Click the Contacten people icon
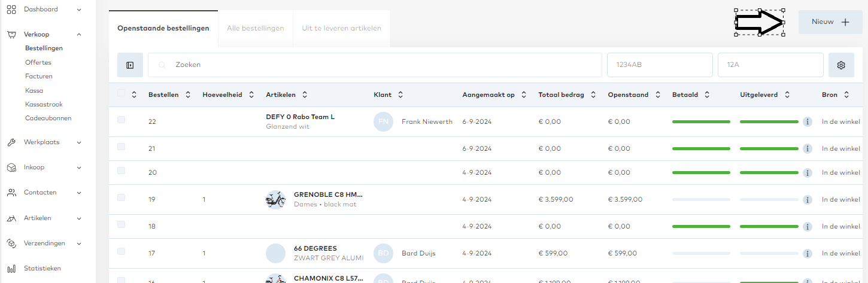Image resolution: width=868 pixels, height=283 pixels. pos(11,193)
